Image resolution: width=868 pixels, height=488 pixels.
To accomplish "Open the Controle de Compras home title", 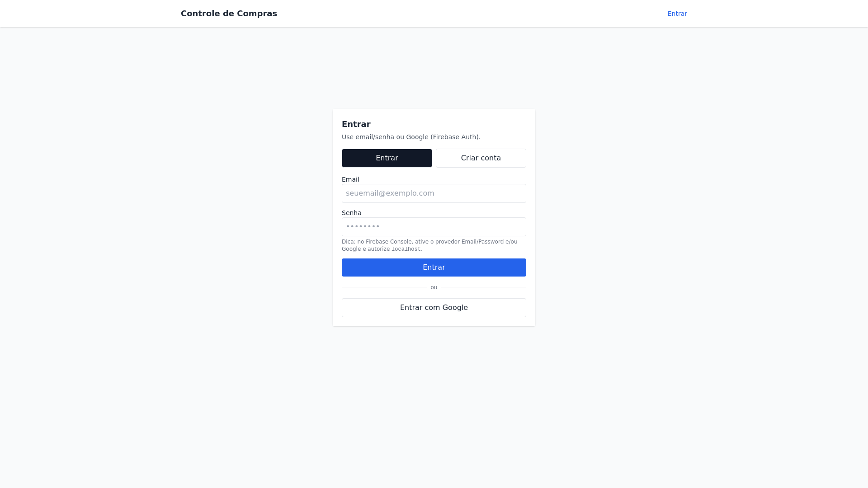I will (229, 14).
